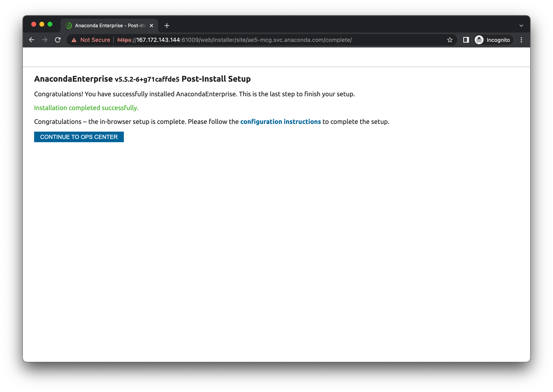553x392 pixels.
Task: Click the Anaconda tab favicon
Action: click(69, 26)
